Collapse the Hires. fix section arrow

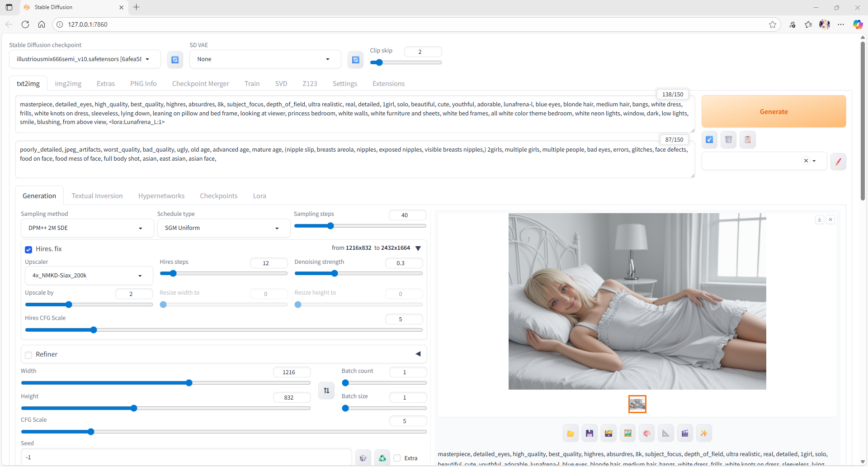coord(418,248)
